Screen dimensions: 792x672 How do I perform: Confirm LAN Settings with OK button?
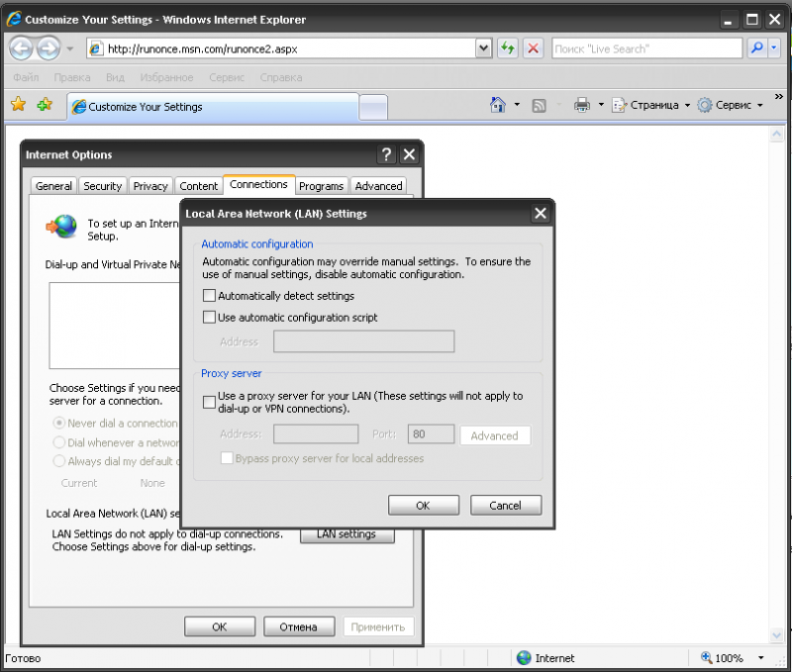pos(424,506)
